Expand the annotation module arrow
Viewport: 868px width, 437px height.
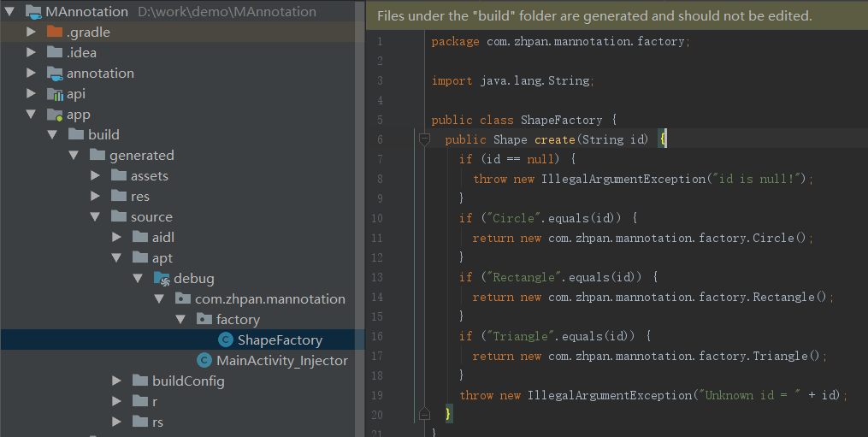[31, 73]
